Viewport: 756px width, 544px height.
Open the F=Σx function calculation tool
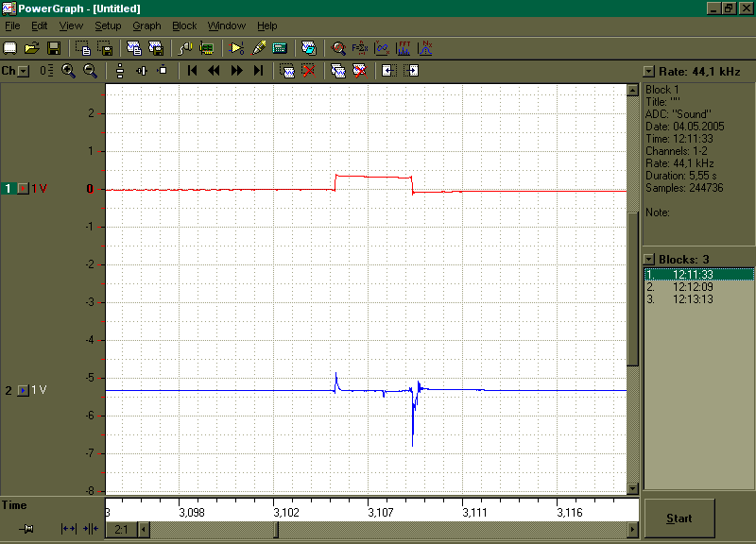point(360,48)
